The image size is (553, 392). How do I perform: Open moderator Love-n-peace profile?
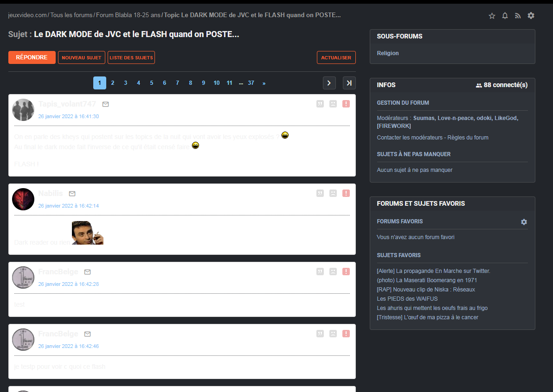click(x=456, y=118)
